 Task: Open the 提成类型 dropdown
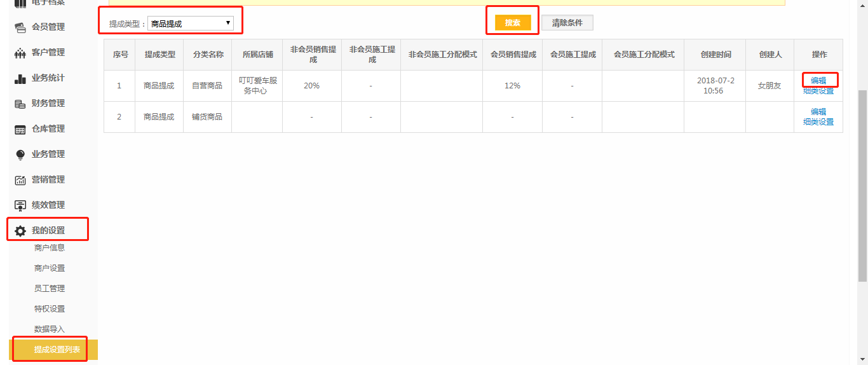tap(191, 24)
